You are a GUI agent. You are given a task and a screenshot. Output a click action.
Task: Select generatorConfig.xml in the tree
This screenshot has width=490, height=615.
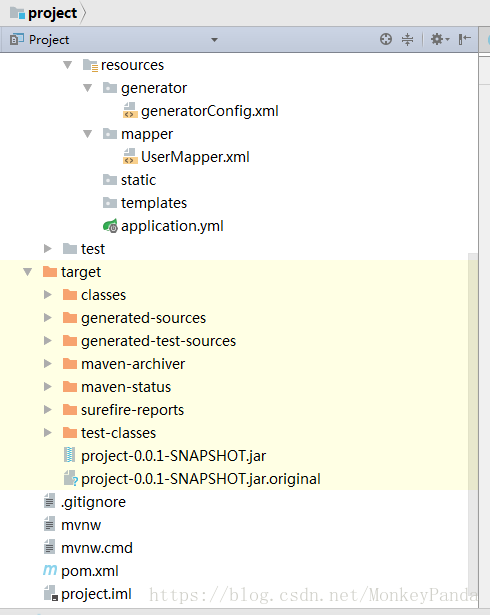click(x=210, y=111)
